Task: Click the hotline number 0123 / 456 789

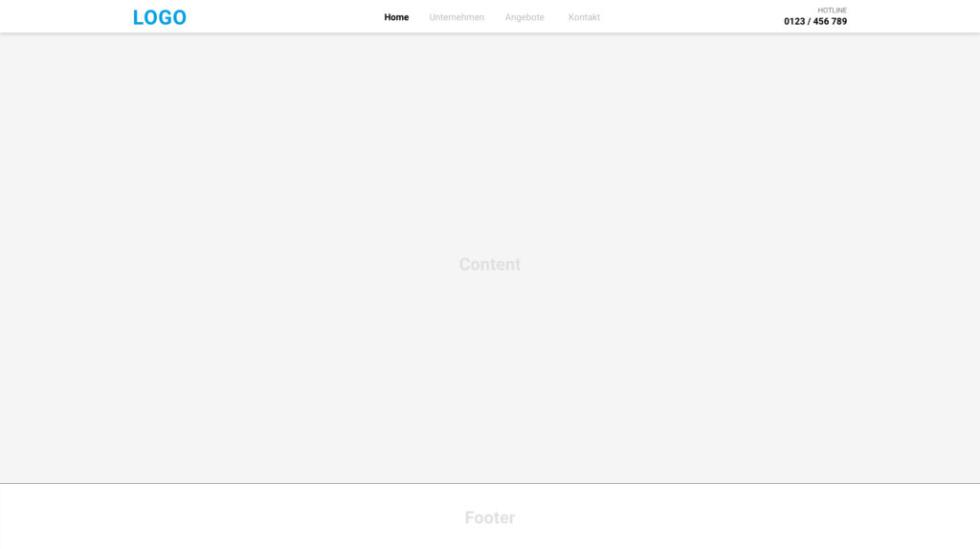Action: pyautogui.click(x=815, y=21)
